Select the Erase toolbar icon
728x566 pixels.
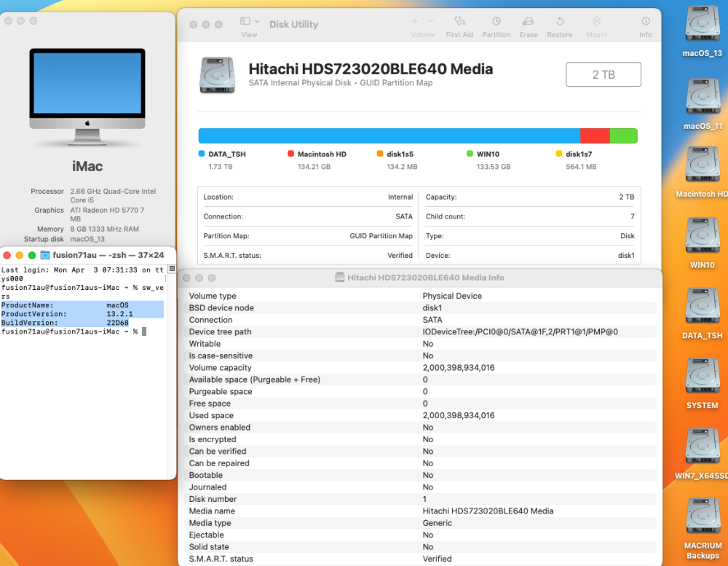click(x=528, y=21)
